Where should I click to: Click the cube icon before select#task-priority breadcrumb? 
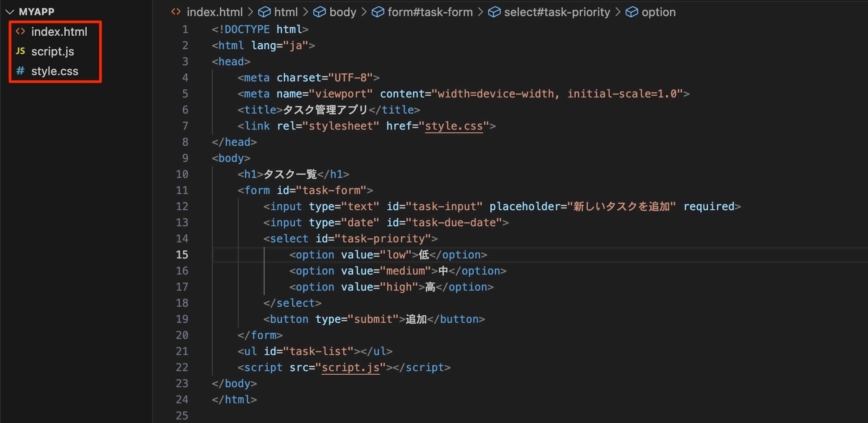[494, 12]
